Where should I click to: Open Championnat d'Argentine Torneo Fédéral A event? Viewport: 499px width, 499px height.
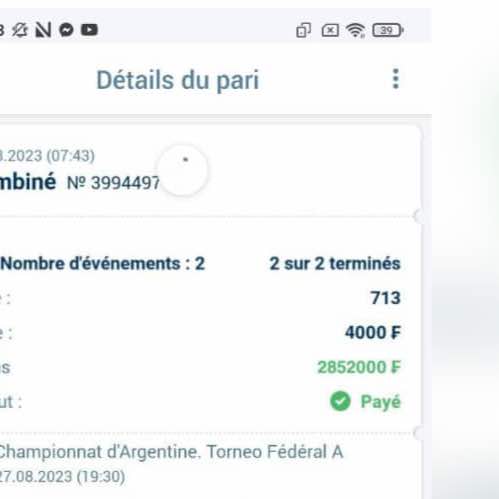click(170, 452)
